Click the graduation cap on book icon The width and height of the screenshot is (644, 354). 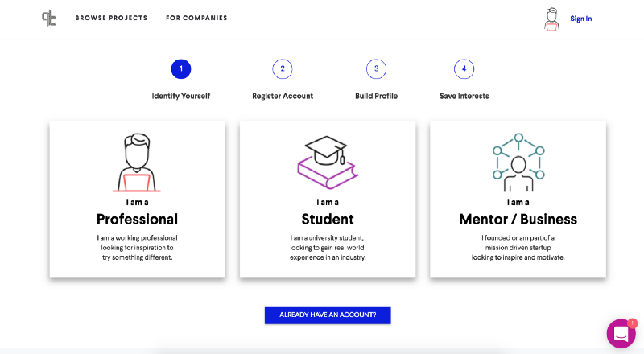click(x=328, y=163)
